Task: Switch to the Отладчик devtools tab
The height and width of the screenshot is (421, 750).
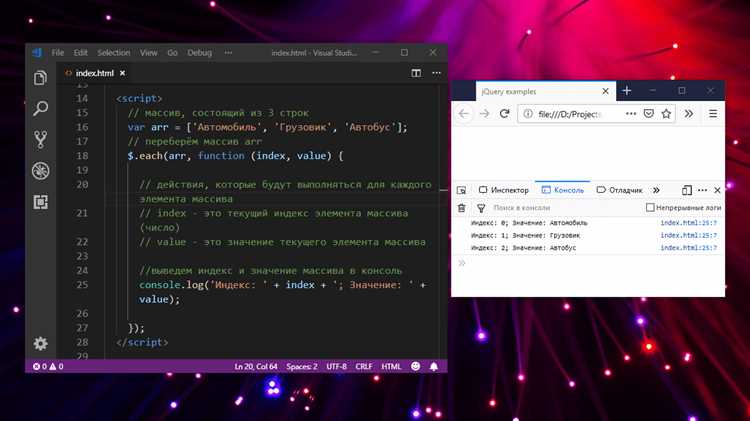Action: pyautogui.click(x=619, y=190)
